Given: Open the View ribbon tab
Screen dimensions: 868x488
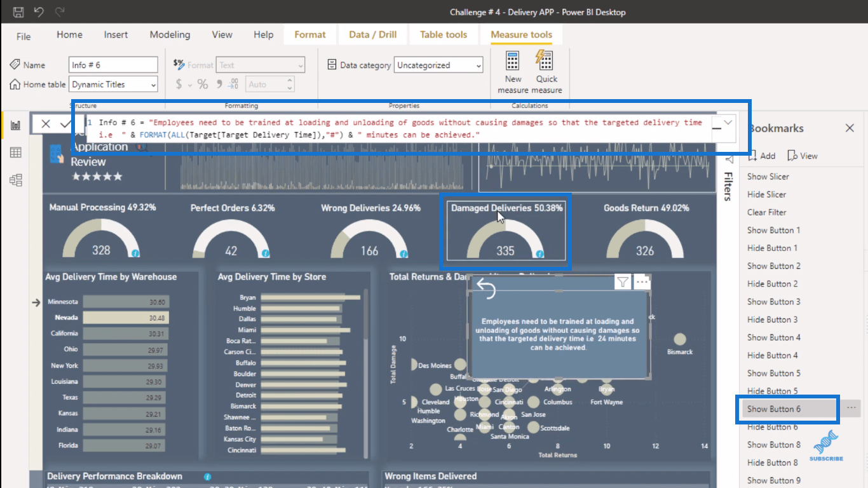Looking at the screenshot, I should click(222, 35).
